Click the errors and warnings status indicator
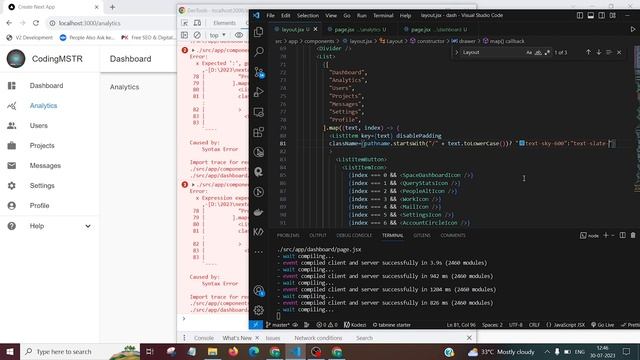 tap(327, 325)
